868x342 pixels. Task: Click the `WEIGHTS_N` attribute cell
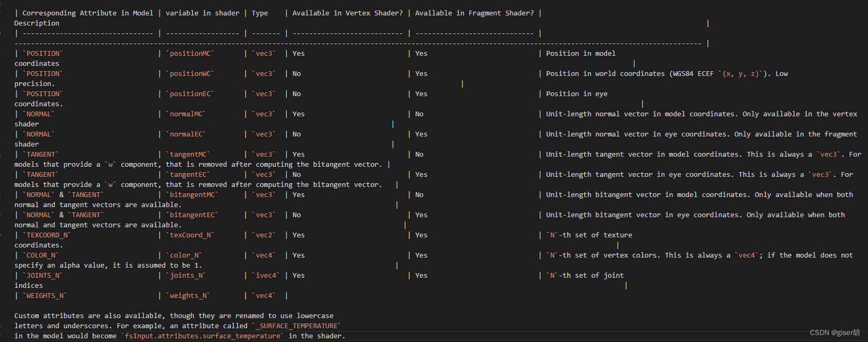[x=45, y=295]
